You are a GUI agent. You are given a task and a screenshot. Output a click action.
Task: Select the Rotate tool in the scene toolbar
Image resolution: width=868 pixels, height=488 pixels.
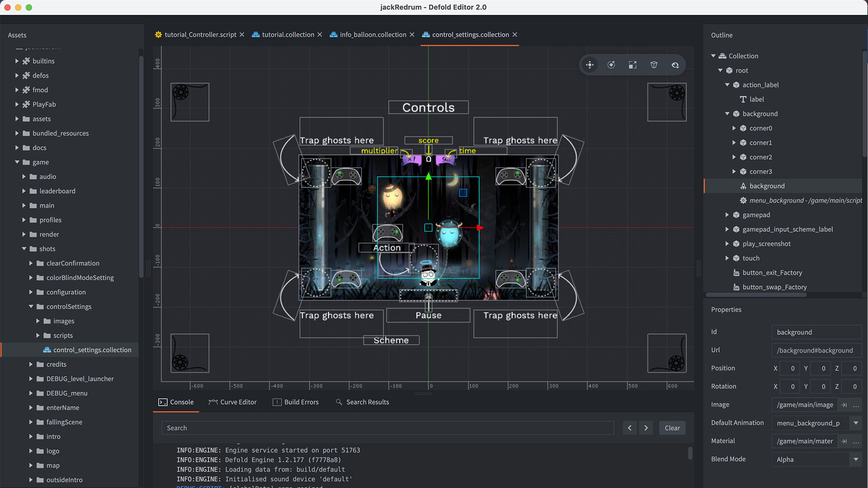coord(611,65)
